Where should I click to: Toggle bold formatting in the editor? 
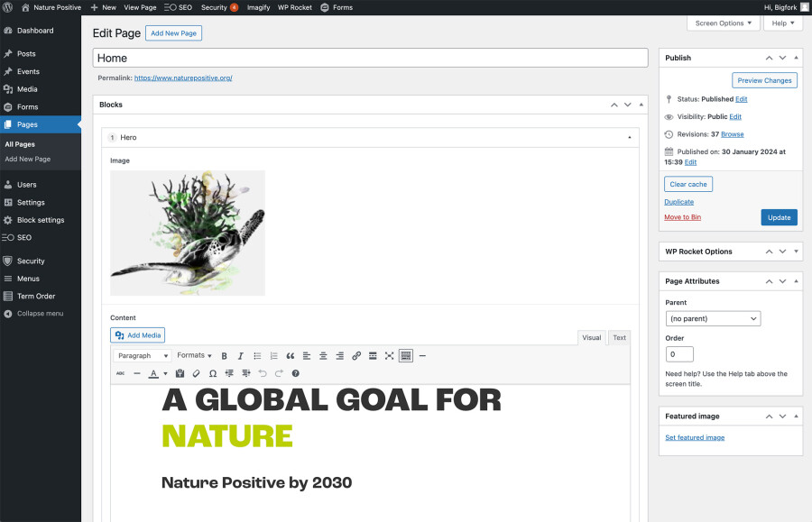(224, 355)
